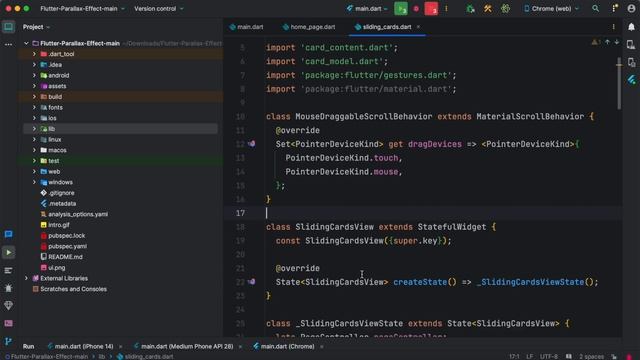This screenshot has width=640, height=360.
Task: Expand the lib folder
Action: coord(34,129)
